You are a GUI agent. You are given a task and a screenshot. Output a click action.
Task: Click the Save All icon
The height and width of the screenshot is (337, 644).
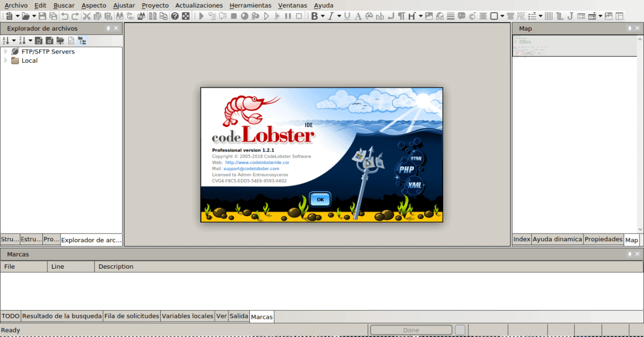(x=53, y=16)
